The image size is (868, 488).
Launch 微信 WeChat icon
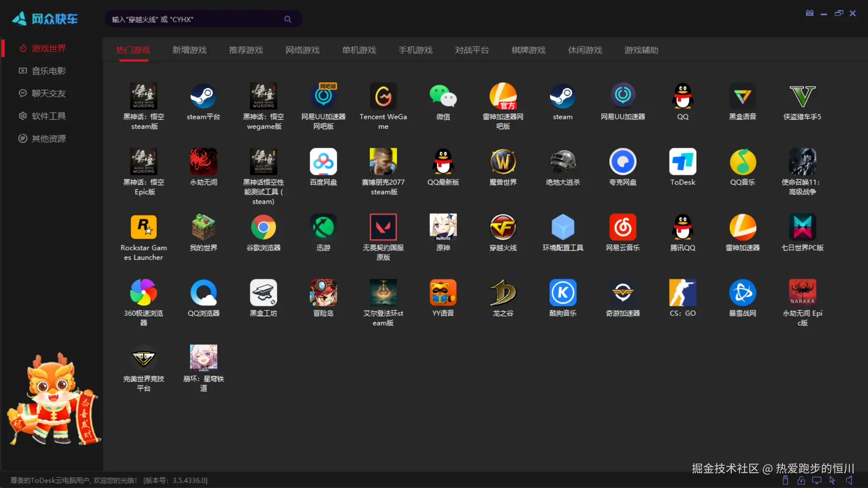[443, 96]
